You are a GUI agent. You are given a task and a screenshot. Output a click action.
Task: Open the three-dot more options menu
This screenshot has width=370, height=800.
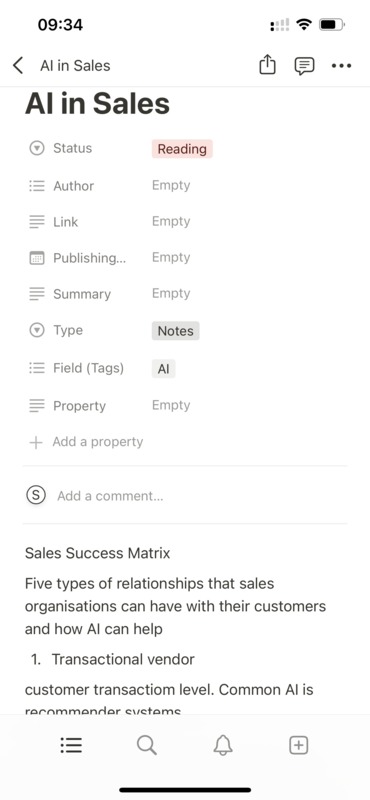coord(341,66)
